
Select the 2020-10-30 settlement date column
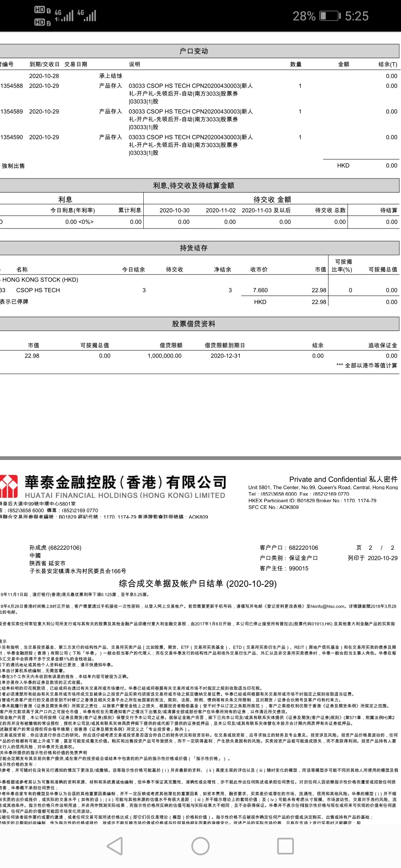[175, 210]
